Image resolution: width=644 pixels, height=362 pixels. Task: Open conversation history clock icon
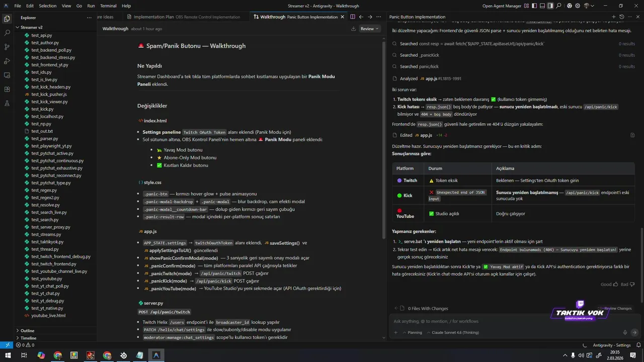[622, 17]
